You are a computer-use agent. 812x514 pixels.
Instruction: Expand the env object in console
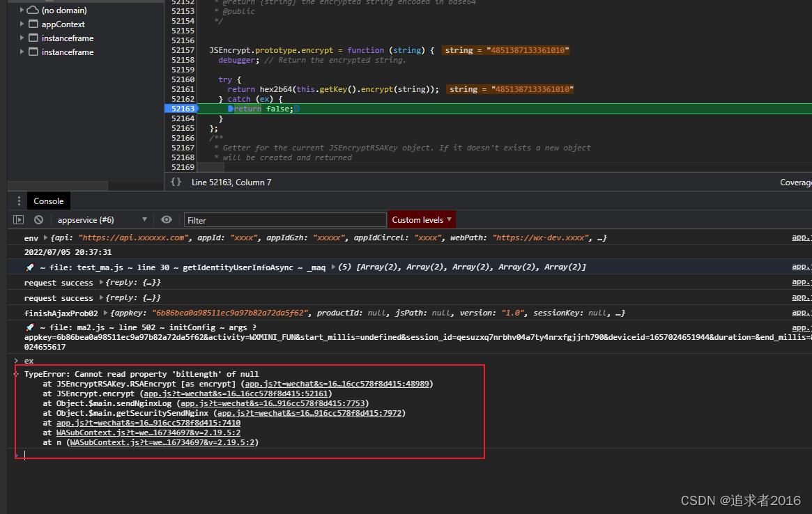[x=45, y=237]
